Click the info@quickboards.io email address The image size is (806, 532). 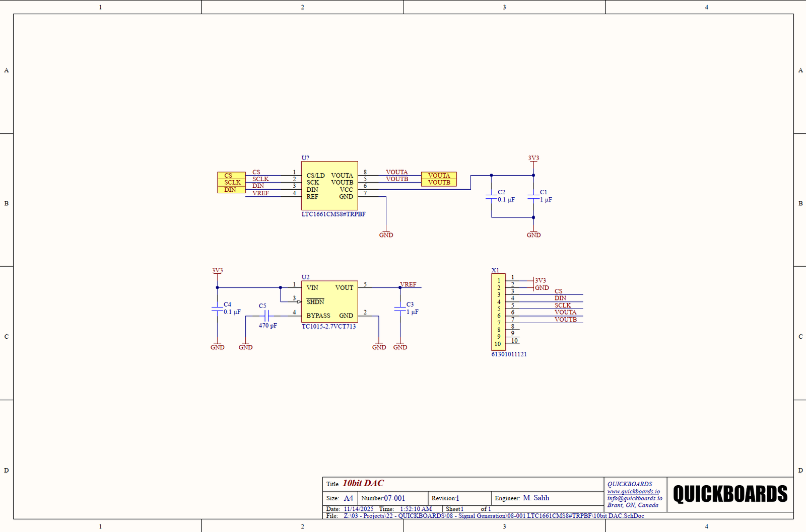point(634,498)
